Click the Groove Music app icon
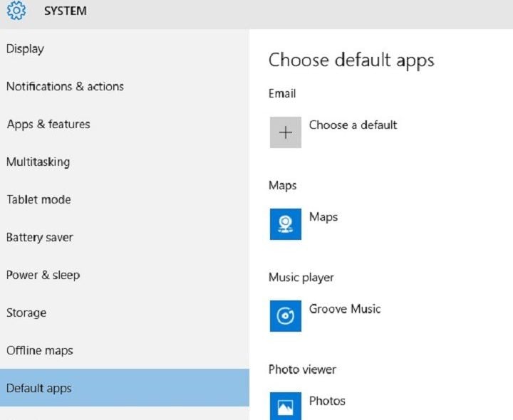Image resolution: width=513 pixels, height=420 pixels. [285, 316]
